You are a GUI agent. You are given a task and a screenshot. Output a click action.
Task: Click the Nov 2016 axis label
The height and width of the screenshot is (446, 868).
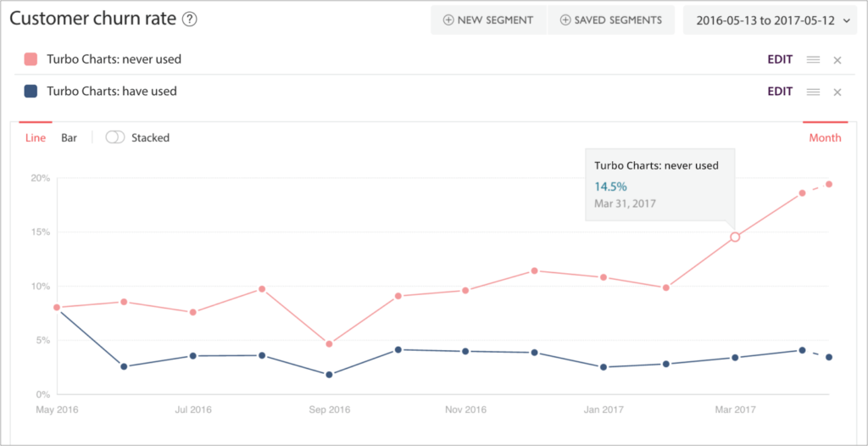(465, 410)
